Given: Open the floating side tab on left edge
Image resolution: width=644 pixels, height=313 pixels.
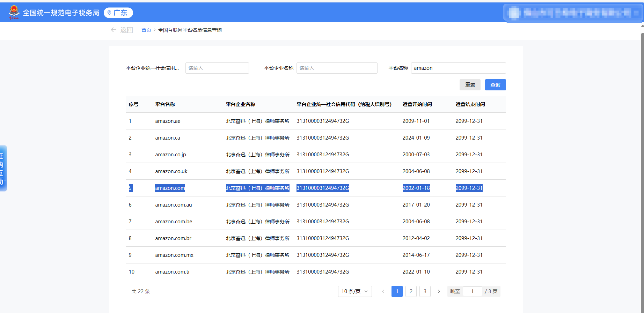Looking at the screenshot, I should (x=3, y=168).
